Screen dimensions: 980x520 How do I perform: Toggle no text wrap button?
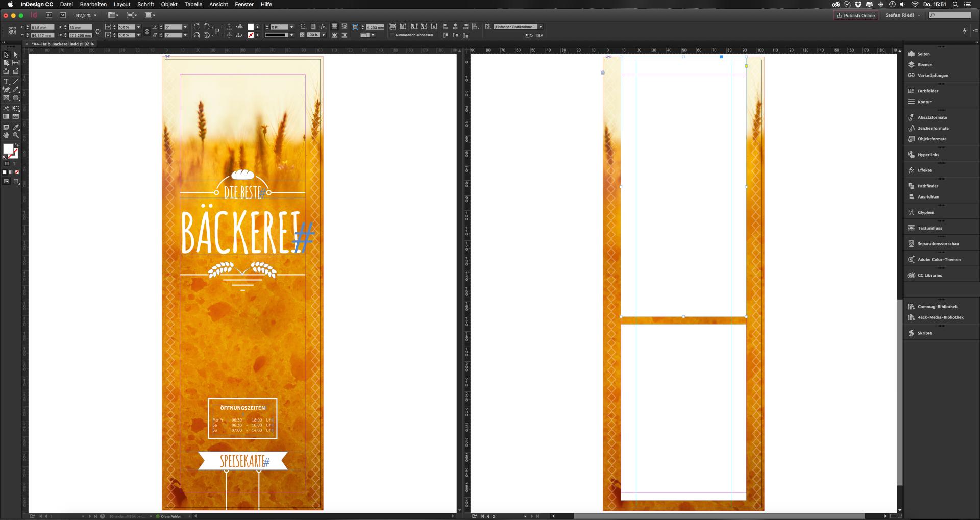click(334, 27)
